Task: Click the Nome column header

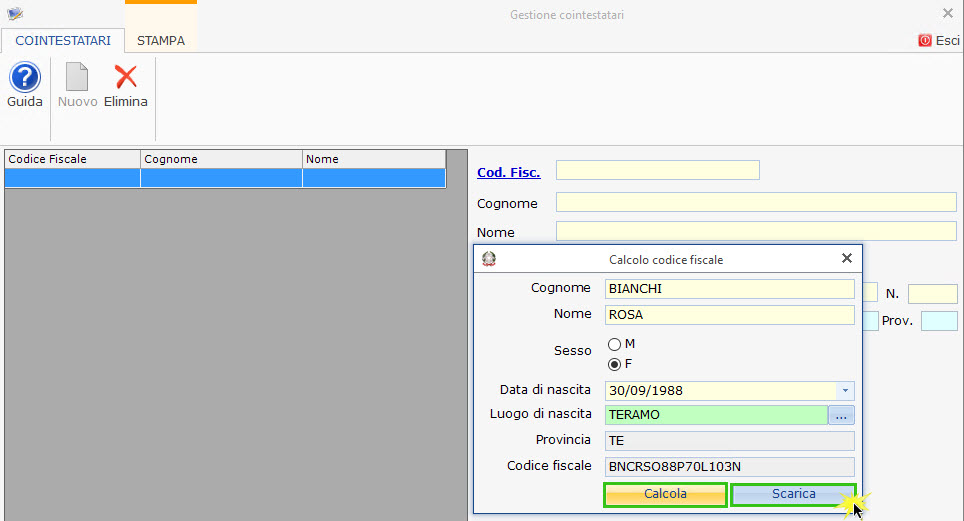Action: [x=374, y=159]
